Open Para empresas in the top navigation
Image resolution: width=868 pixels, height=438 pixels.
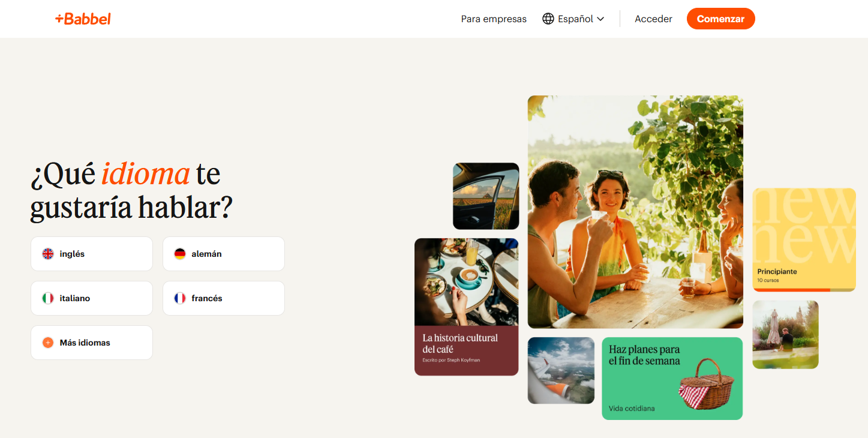[x=494, y=19]
